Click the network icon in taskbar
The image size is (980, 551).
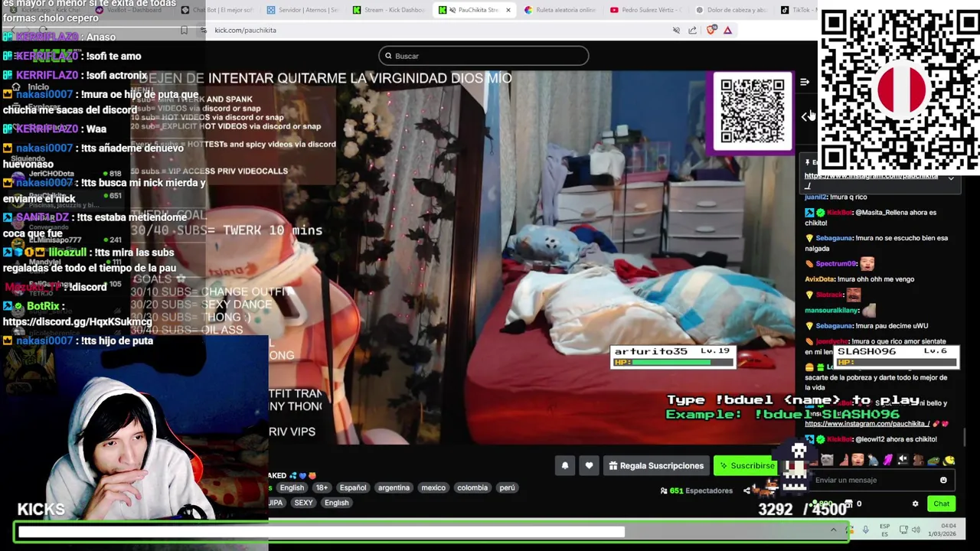(903, 530)
